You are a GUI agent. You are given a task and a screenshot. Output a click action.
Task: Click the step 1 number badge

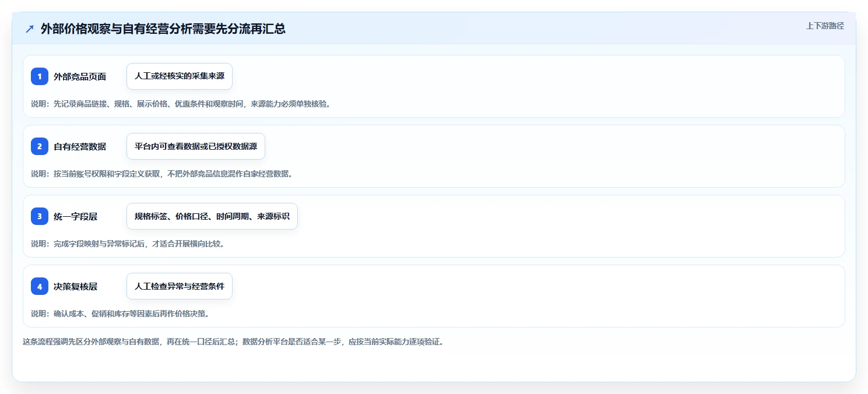pyautogui.click(x=40, y=76)
